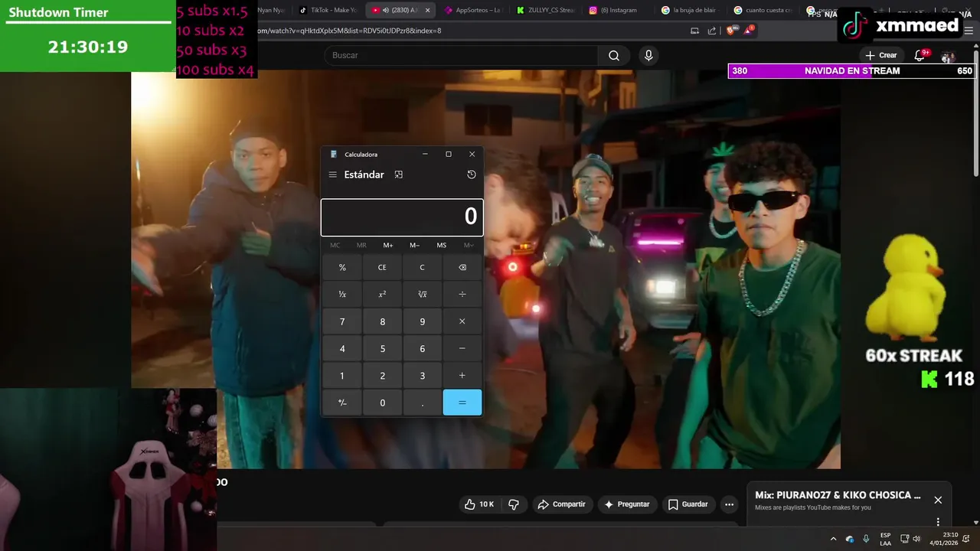Switch to the (6) Instagram tab
The height and width of the screenshot is (551, 980).
click(x=616, y=10)
